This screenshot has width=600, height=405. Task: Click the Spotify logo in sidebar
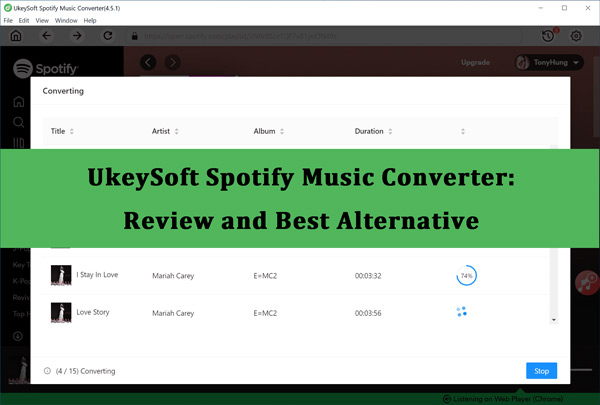(x=46, y=69)
